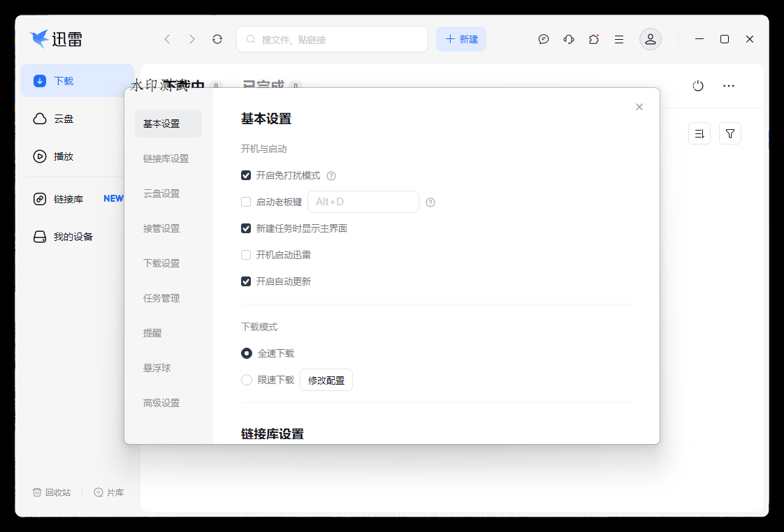The width and height of the screenshot is (784, 532).
Task: Open the plugins puzzle icon
Action: click(x=593, y=39)
